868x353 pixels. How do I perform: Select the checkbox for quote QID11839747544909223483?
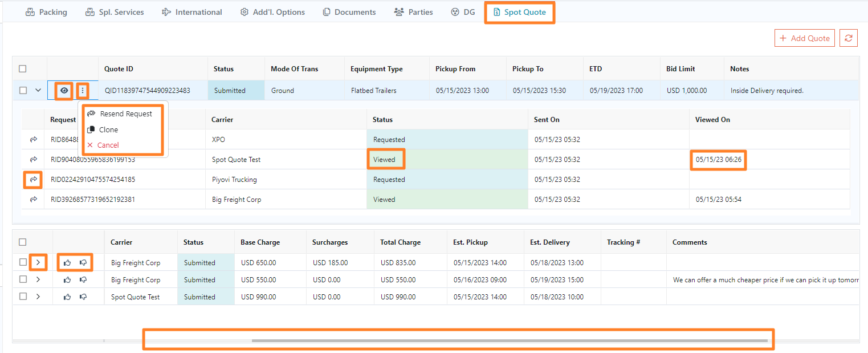click(23, 90)
